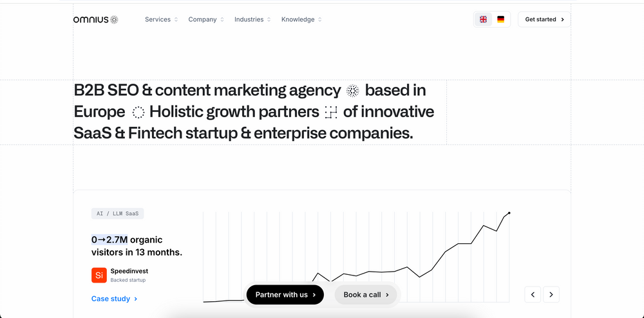Viewport: 644px width, 318px height.
Task: Click the Get started button
Action: pyautogui.click(x=544, y=19)
